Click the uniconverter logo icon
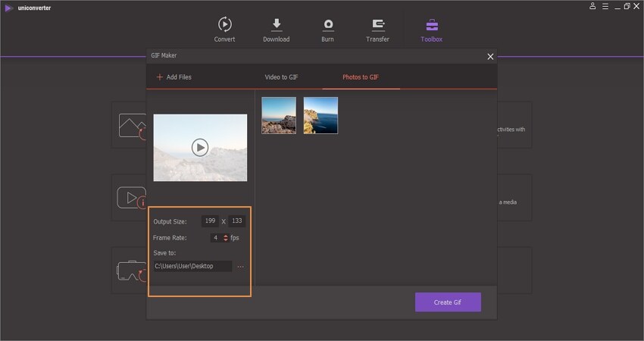 (x=8, y=6)
